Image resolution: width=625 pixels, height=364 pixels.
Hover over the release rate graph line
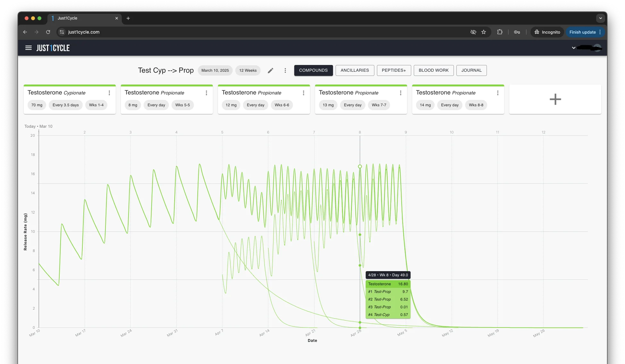tap(360, 167)
